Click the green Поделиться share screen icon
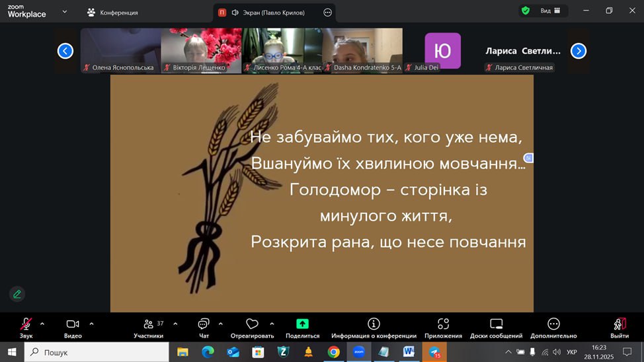 coord(302,324)
